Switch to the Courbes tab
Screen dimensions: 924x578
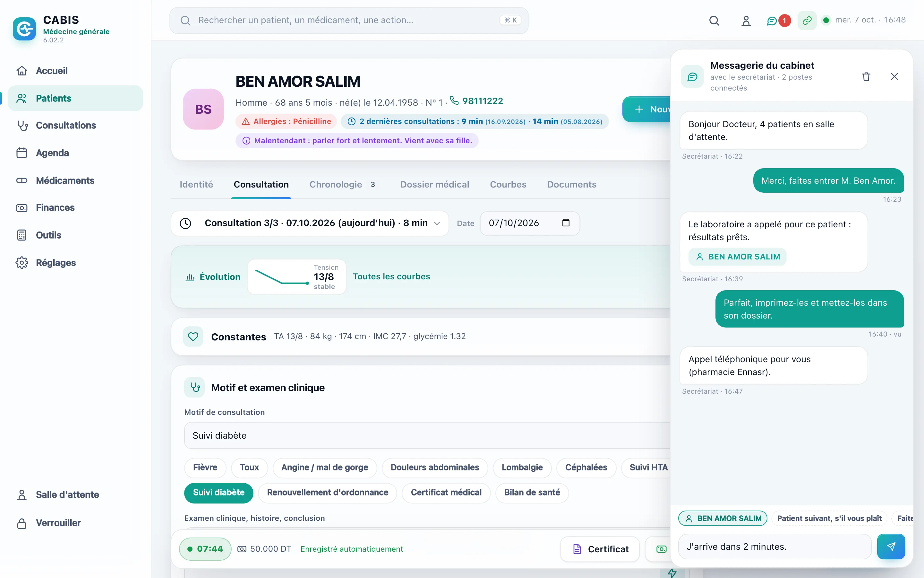[x=508, y=185]
